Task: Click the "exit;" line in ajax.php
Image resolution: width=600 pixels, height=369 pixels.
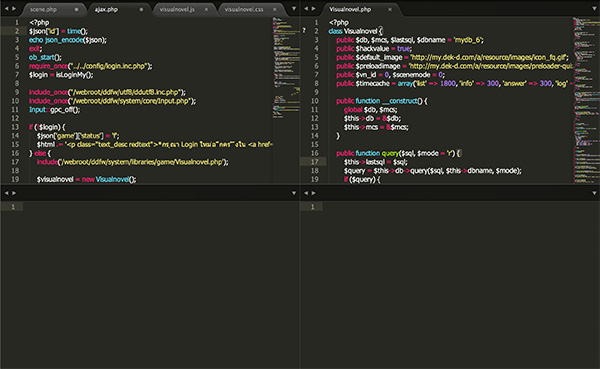Action: tap(36, 49)
